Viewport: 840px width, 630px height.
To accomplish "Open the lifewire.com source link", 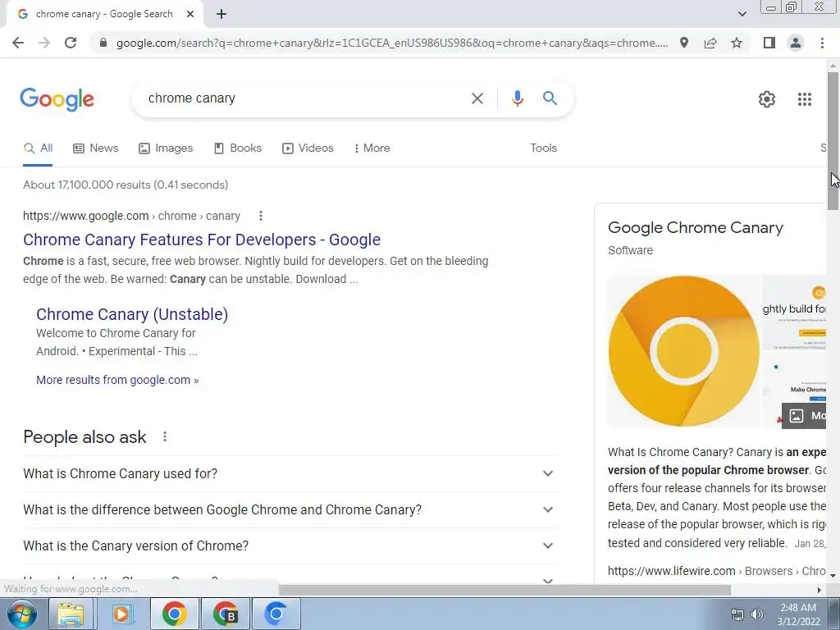I will [716, 571].
